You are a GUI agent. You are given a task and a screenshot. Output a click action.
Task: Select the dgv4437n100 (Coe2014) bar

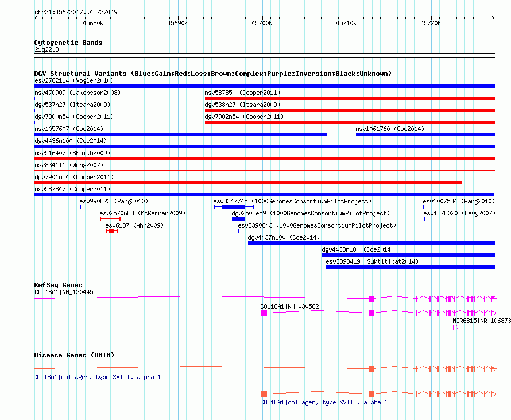pos(371,243)
